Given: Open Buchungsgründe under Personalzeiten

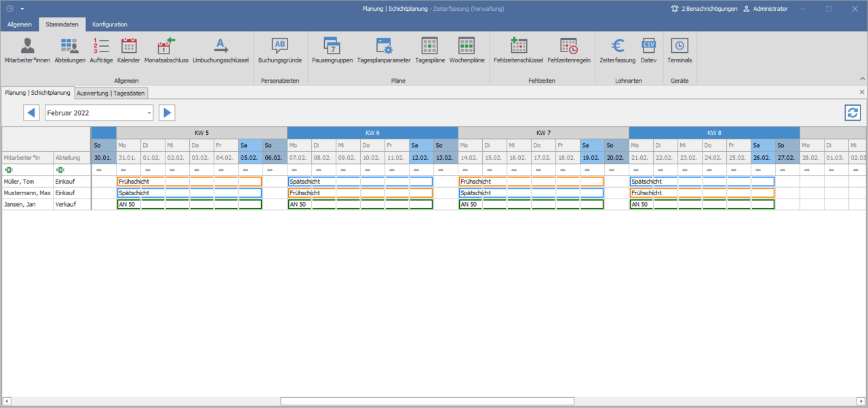Looking at the screenshot, I should pos(280,51).
